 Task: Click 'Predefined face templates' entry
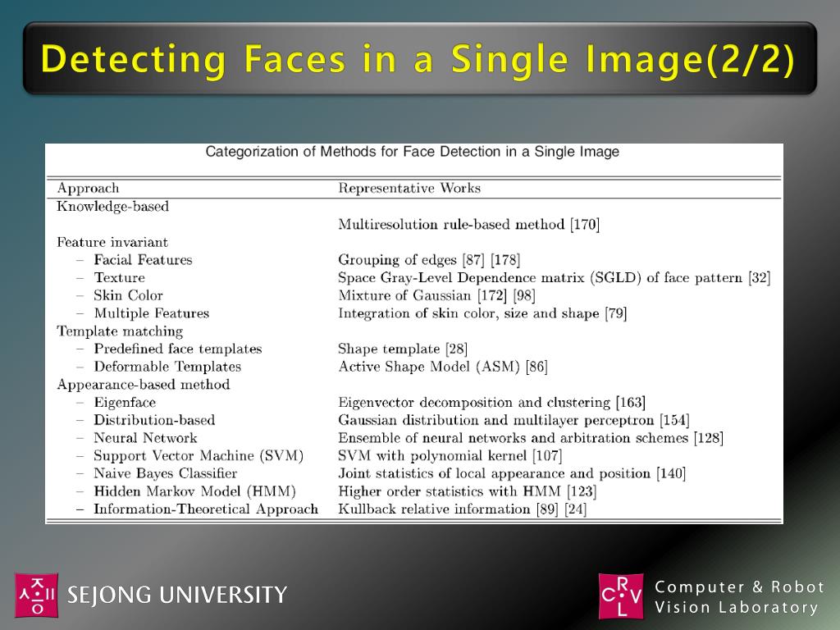(178, 349)
